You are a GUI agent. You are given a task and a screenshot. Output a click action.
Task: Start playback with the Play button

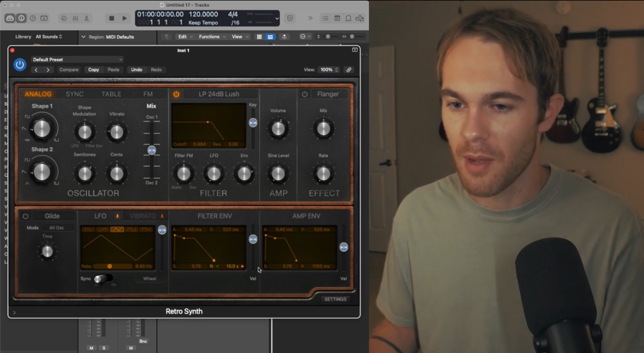tap(124, 18)
